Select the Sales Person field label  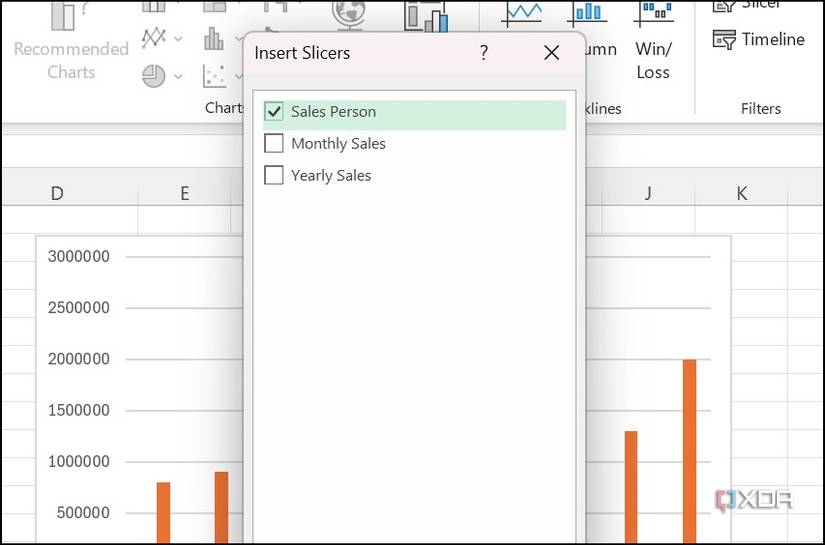click(334, 112)
